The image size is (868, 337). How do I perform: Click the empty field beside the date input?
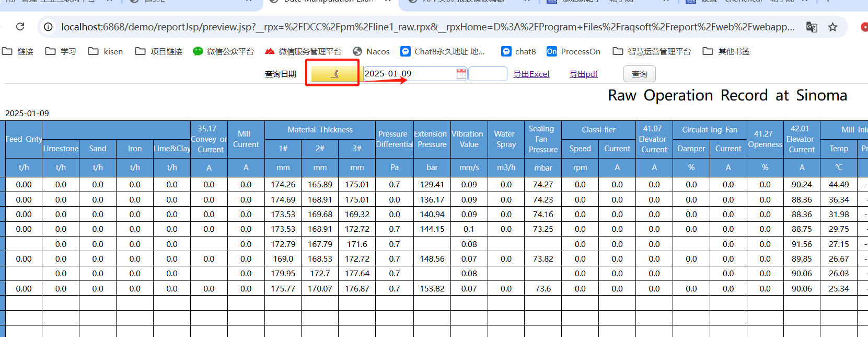tap(488, 74)
